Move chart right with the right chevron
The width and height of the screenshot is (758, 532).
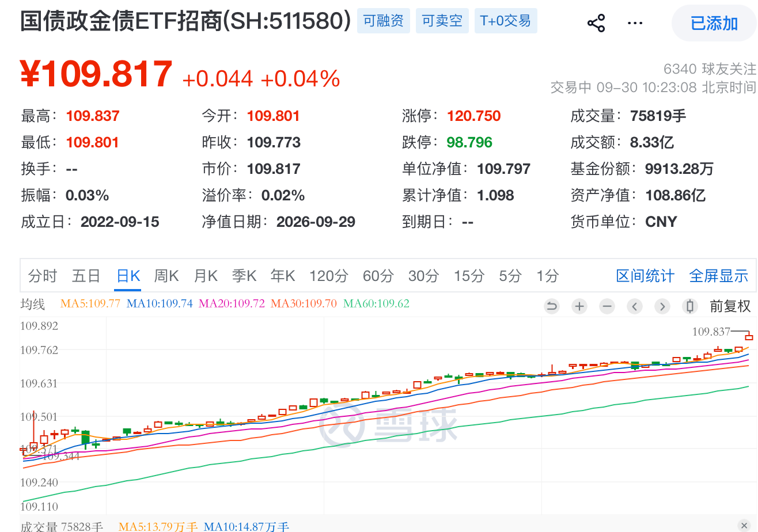662,306
